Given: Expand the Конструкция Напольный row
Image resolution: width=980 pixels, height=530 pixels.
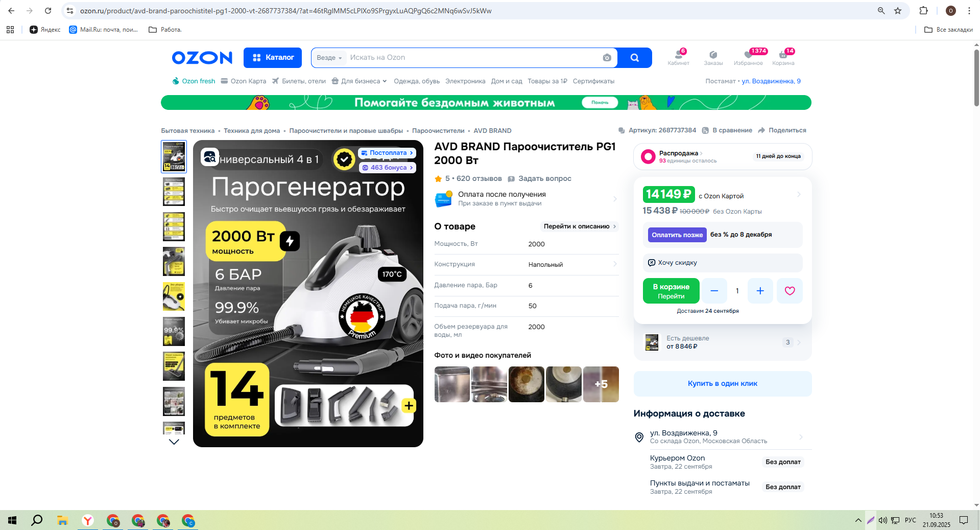Looking at the screenshot, I should [x=527, y=264].
